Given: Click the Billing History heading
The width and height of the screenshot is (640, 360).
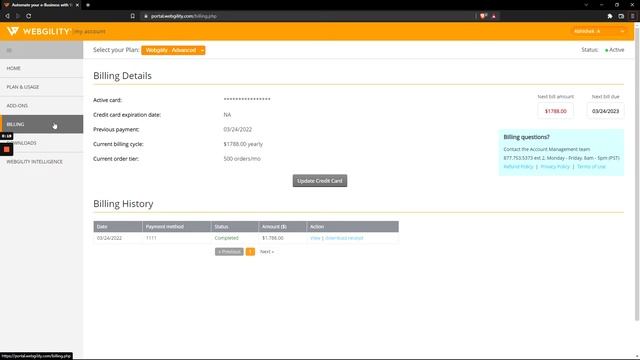Looking at the screenshot, I should pos(123,204).
